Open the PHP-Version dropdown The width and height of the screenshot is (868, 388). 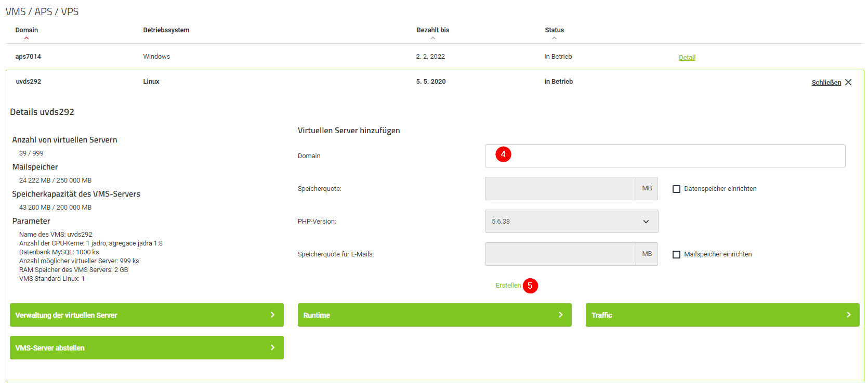click(571, 222)
